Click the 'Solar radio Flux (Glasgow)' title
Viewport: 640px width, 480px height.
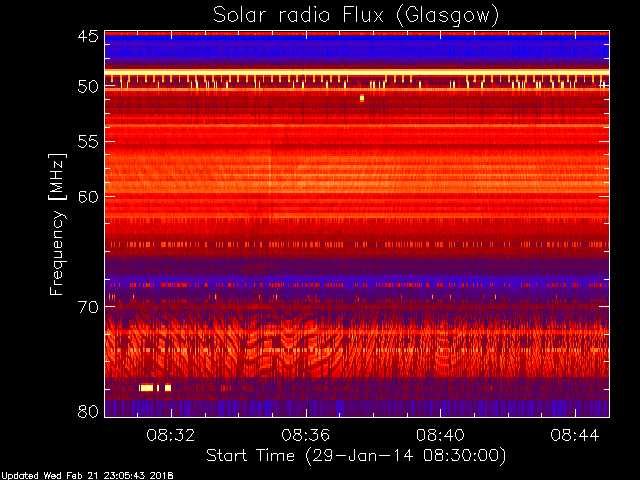pyautogui.click(x=356, y=16)
